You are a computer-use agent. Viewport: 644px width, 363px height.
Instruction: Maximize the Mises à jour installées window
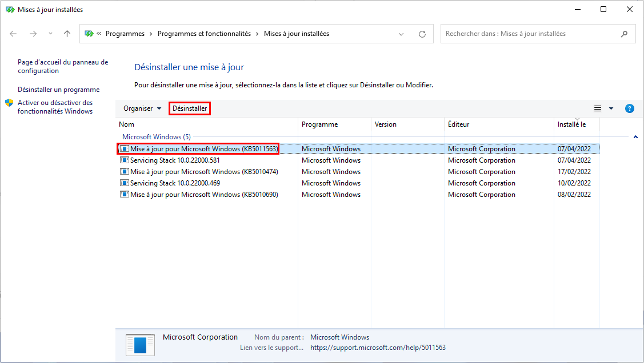click(x=603, y=10)
